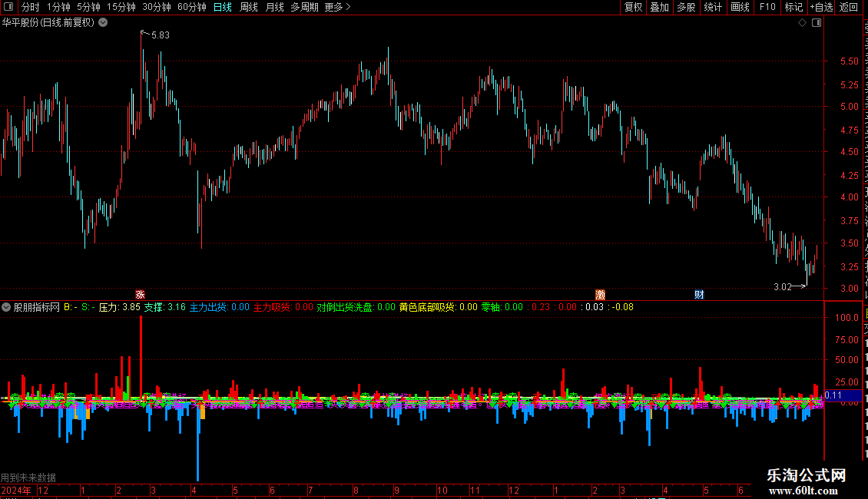Open dropdown beside 华平股份 title
Screen dimensions: 868x499
tap(103, 23)
